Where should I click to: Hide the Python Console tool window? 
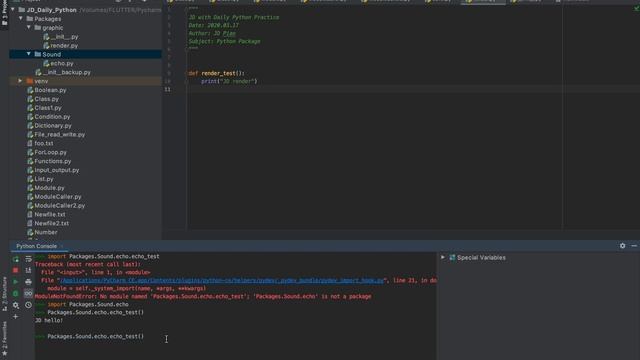(x=634, y=246)
